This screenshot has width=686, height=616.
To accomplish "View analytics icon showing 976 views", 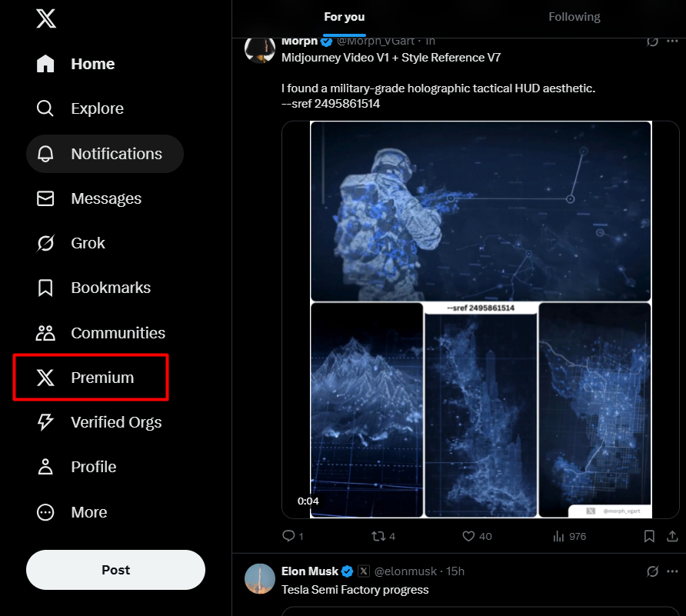I will (559, 535).
